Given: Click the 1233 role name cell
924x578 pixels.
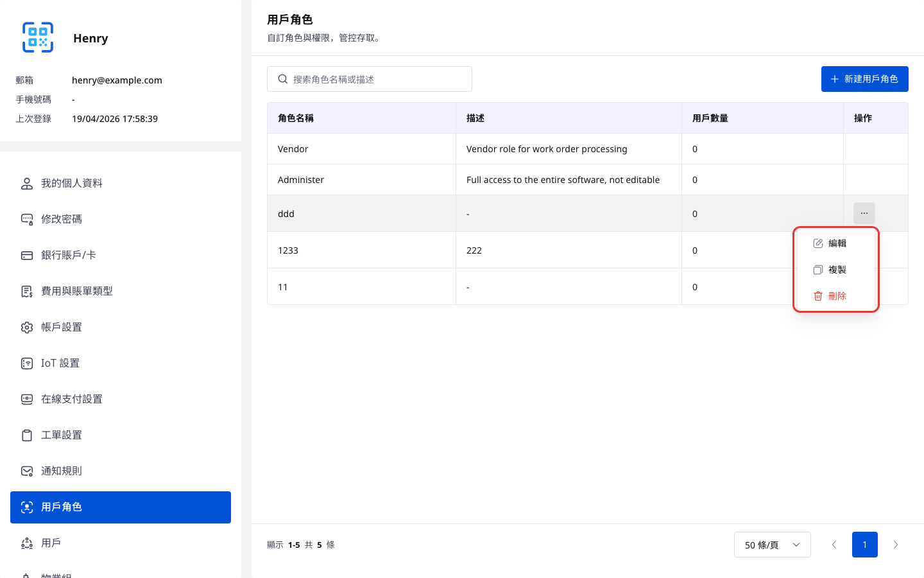Looking at the screenshot, I should pyautogui.click(x=362, y=250).
